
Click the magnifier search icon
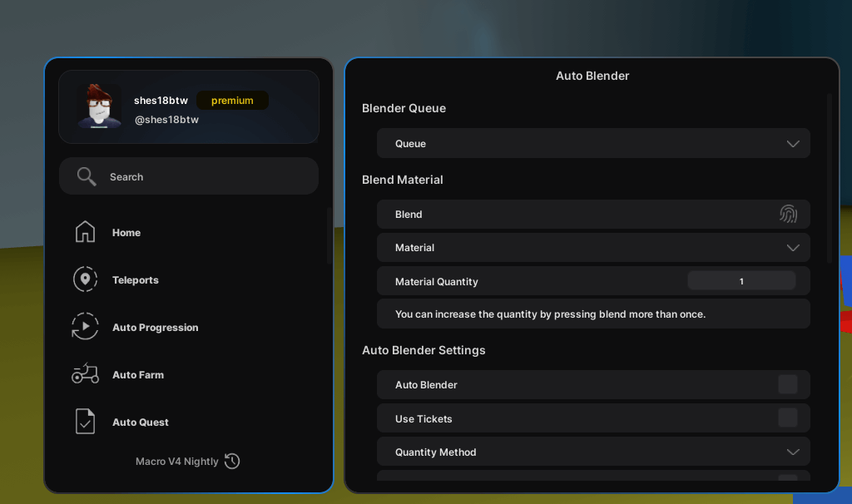tap(87, 176)
